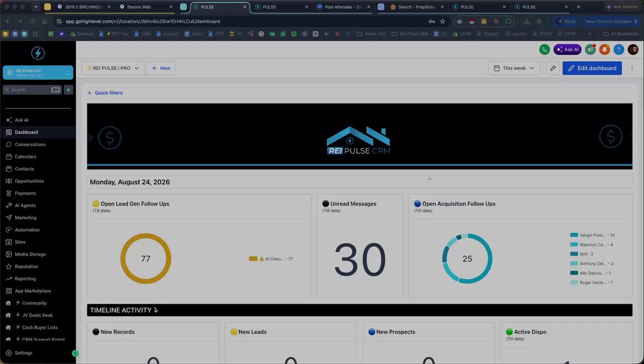Open the Hg Group LLC account switcher
This screenshot has height=364, width=644.
coord(38,73)
